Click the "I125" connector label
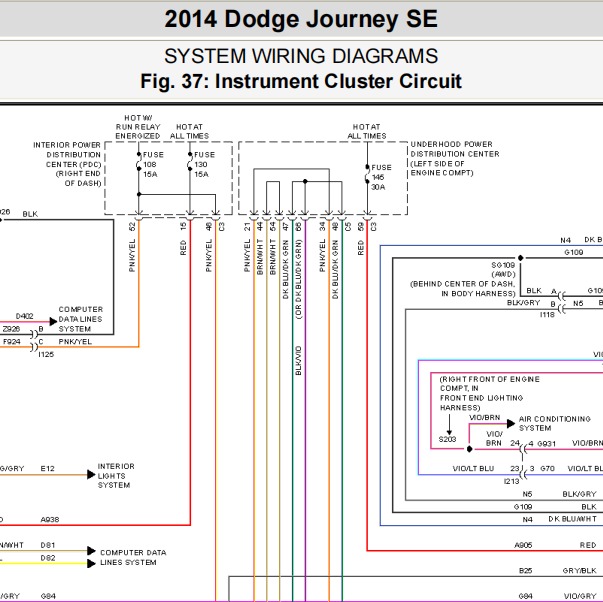This screenshot has width=603, height=602. (x=46, y=354)
